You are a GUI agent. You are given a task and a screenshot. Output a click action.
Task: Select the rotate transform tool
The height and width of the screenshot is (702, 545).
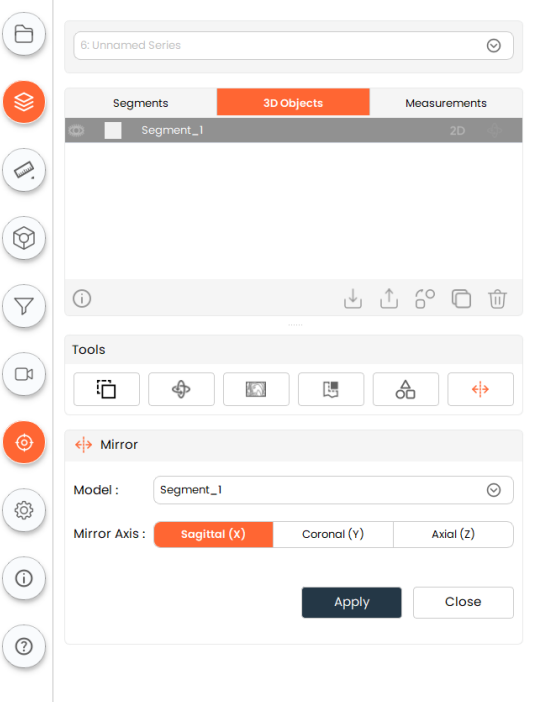181,389
